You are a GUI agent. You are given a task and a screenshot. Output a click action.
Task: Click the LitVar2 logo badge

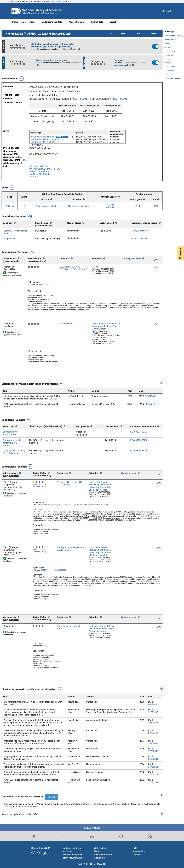coord(52,797)
